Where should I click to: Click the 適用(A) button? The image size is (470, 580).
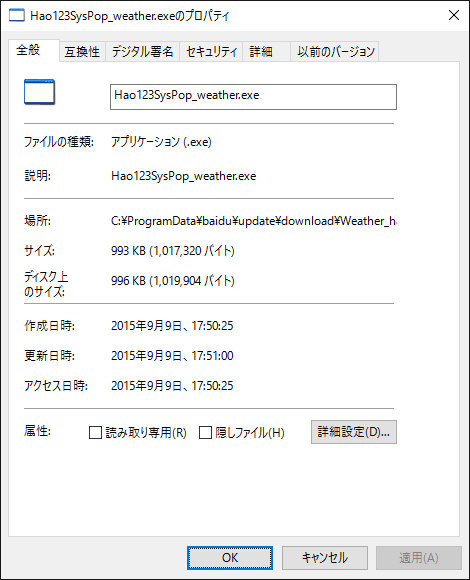[419, 558]
